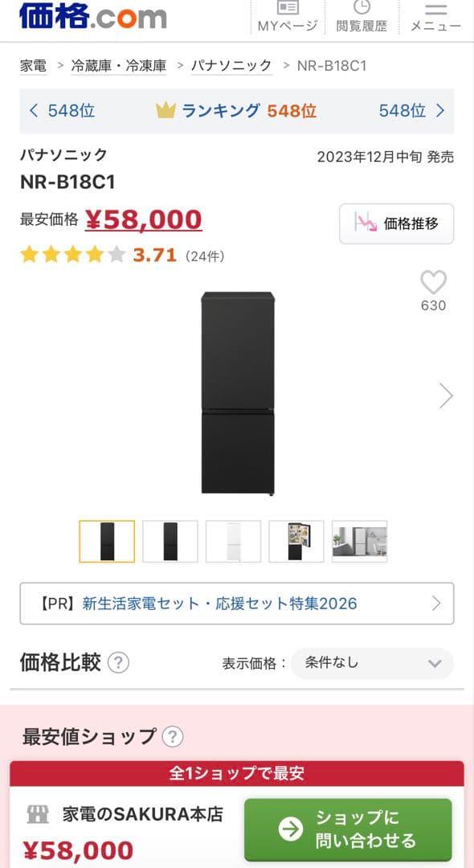
Task: Open the MYページ icon
Action: [x=286, y=16]
